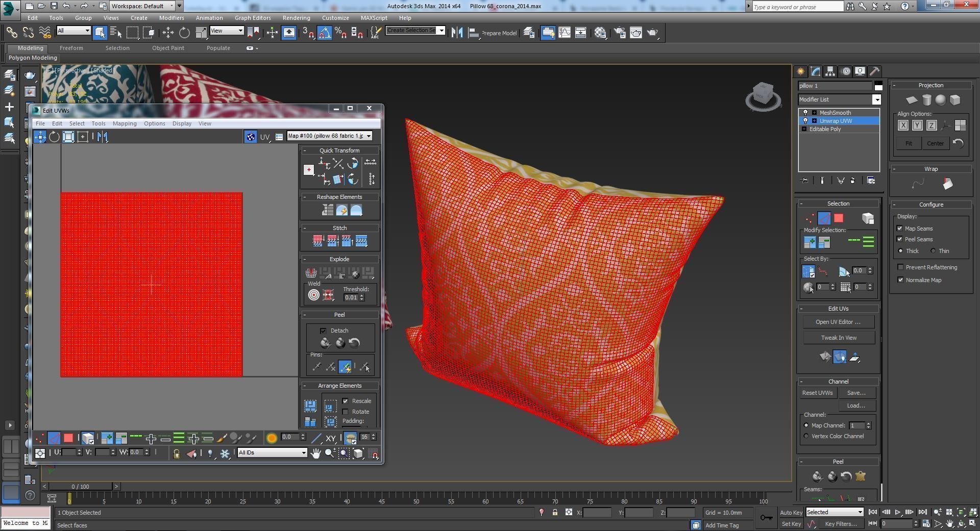Open the Hierarchy command panel tab
Screen dimensions: 980x531
coord(830,71)
